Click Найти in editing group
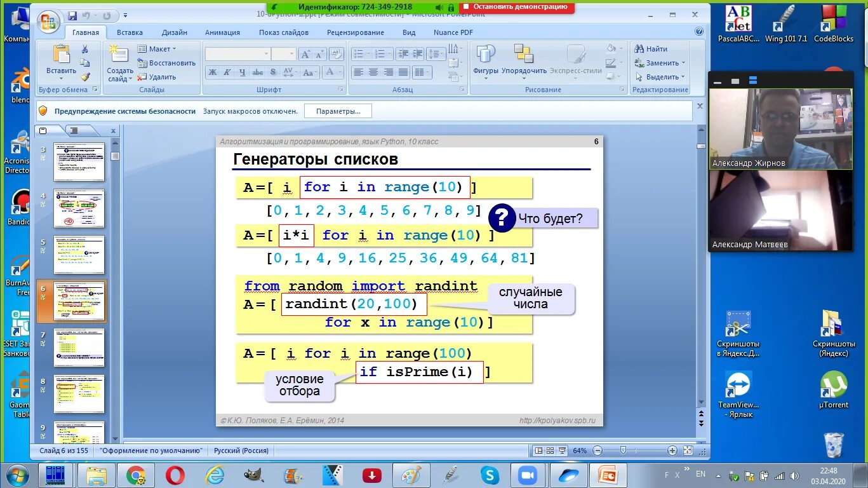 click(x=651, y=49)
